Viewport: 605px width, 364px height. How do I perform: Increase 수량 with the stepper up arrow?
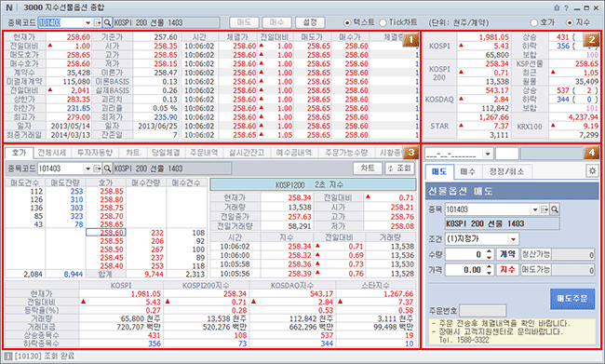click(x=489, y=251)
